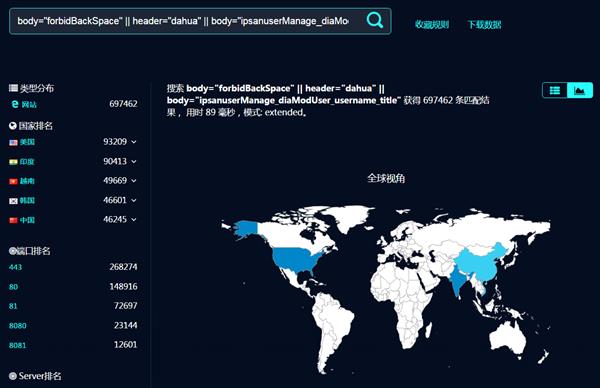Click the India flag icon
The image size is (600, 388).
tap(13, 162)
